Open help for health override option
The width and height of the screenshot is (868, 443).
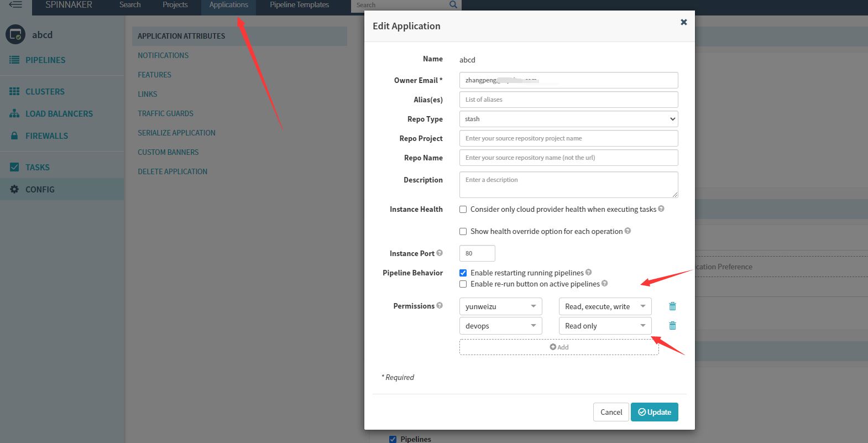[628, 231]
